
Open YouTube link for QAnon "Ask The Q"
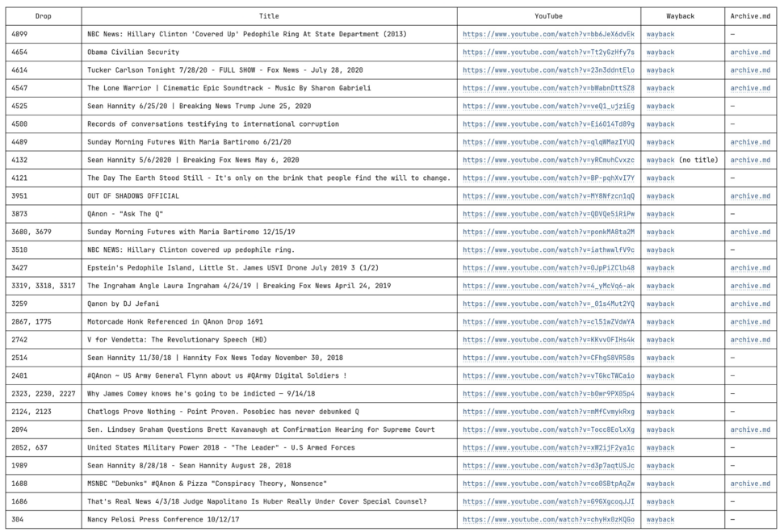pos(548,214)
